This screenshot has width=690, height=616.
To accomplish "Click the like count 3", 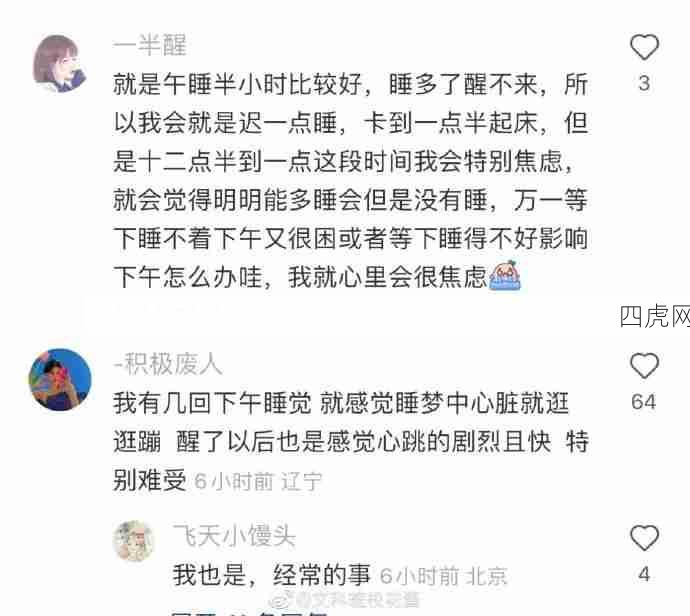I will pos(644,83).
